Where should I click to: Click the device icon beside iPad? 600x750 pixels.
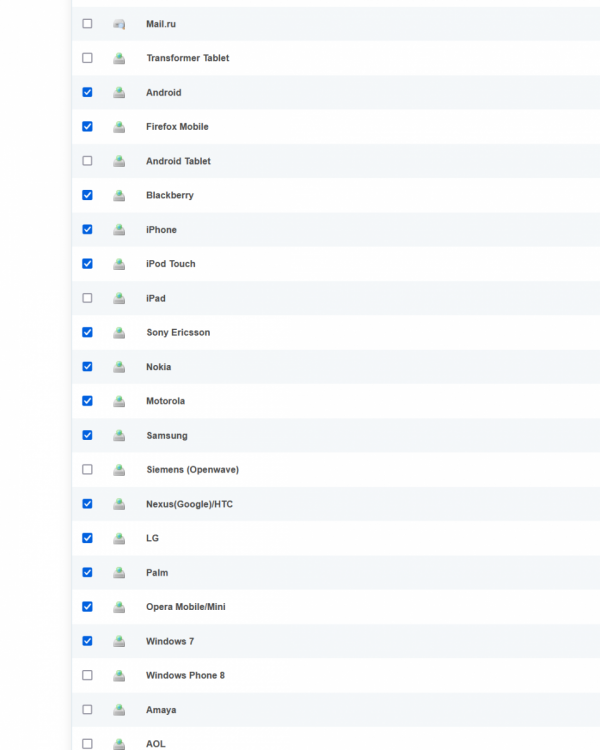pos(119,298)
